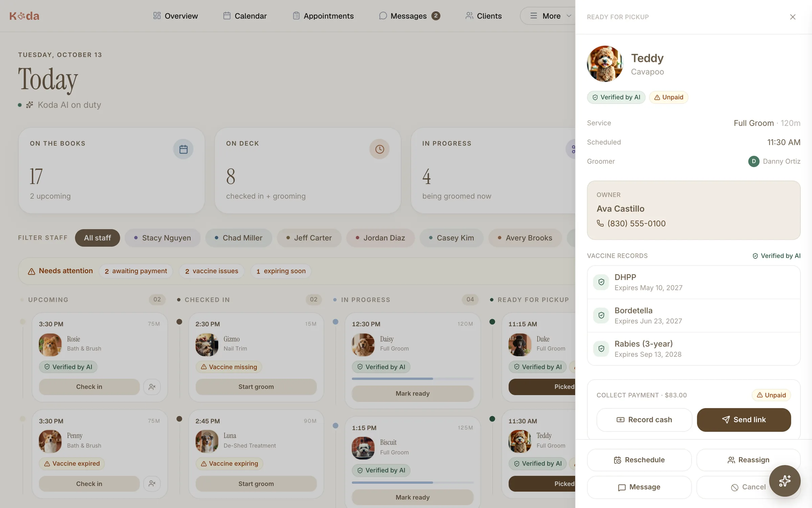
Task: Check in Rosie
Action: [89, 387]
